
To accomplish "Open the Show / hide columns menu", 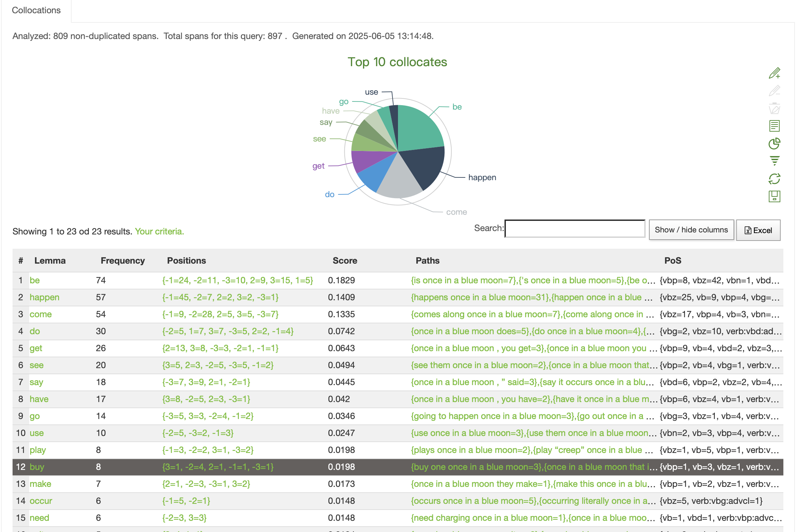I will (x=691, y=230).
